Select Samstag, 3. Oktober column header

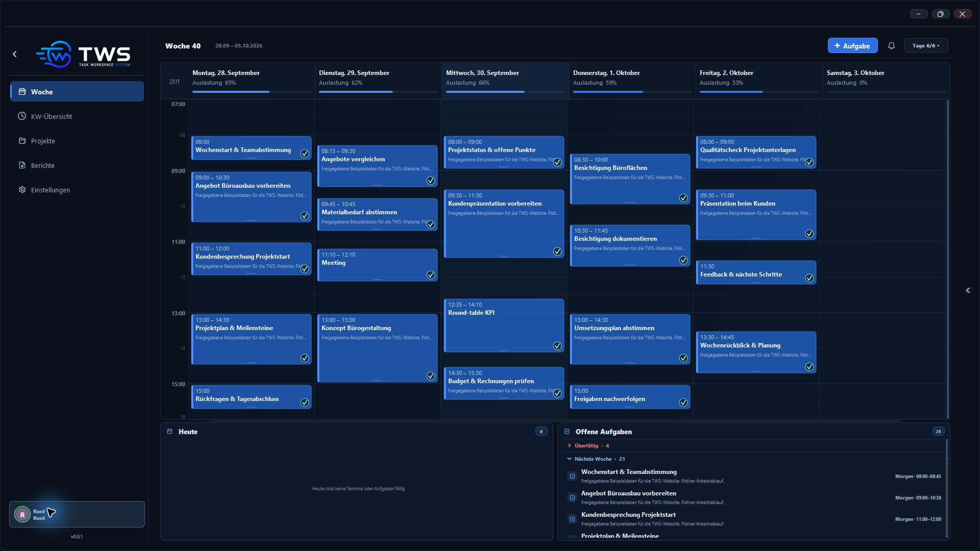(x=885, y=81)
